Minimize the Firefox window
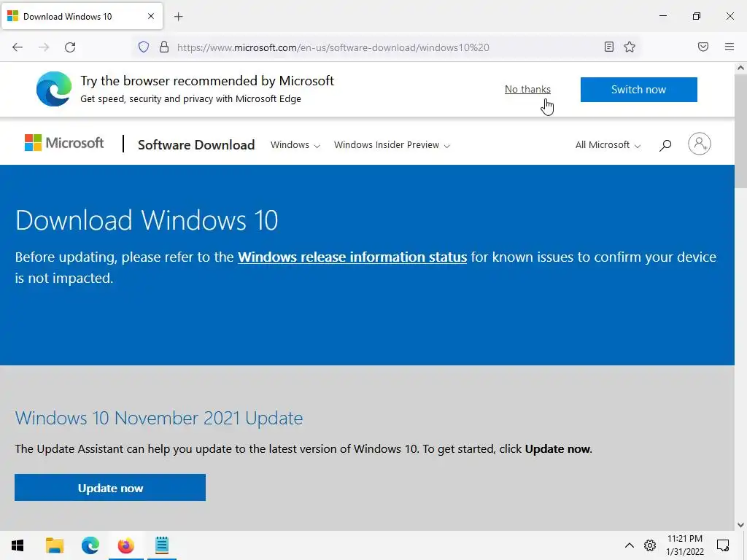The width and height of the screenshot is (747, 560). [x=662, y=16]
